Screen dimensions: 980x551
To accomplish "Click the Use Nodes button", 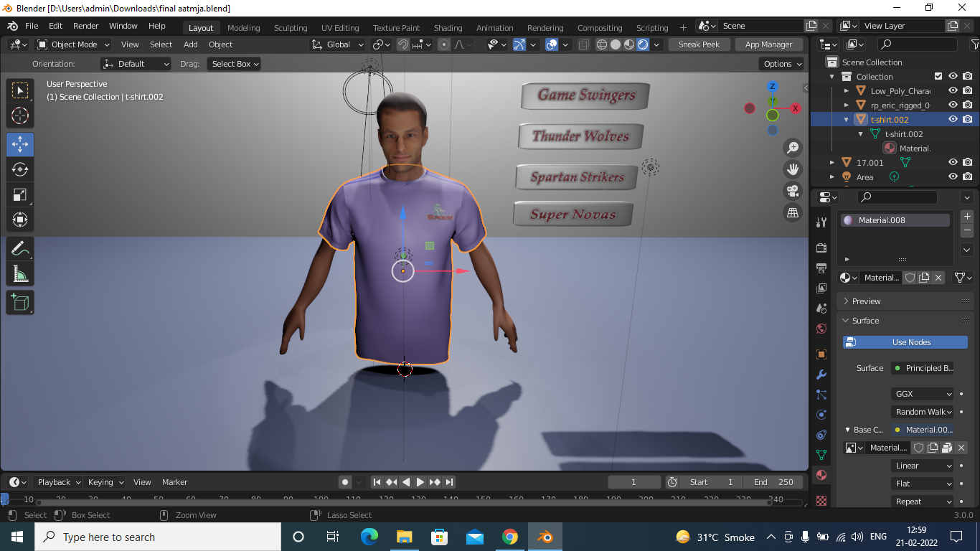I will (905, 342).
